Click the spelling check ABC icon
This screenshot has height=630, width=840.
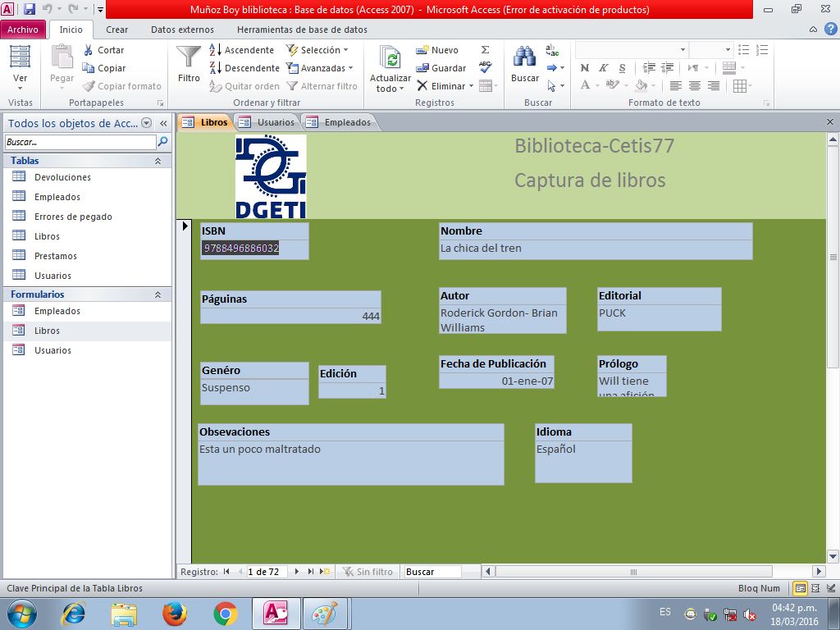click(x=486, y=67)
